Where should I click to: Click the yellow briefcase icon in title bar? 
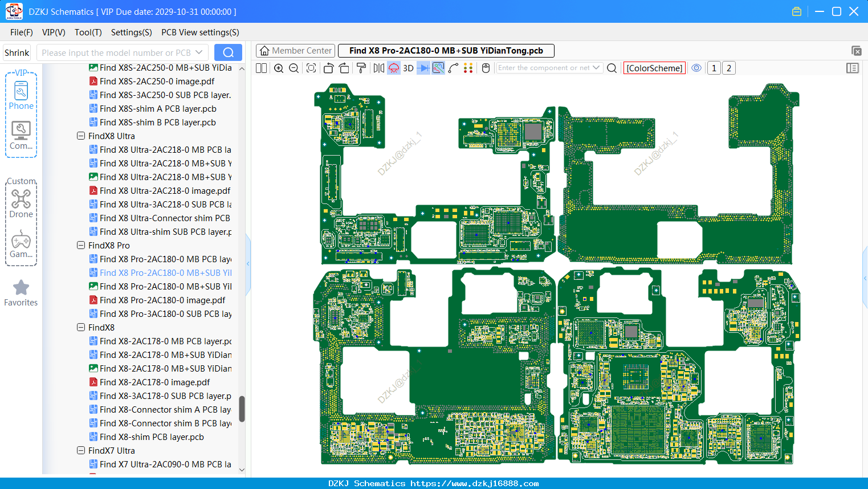click(797, 11)
